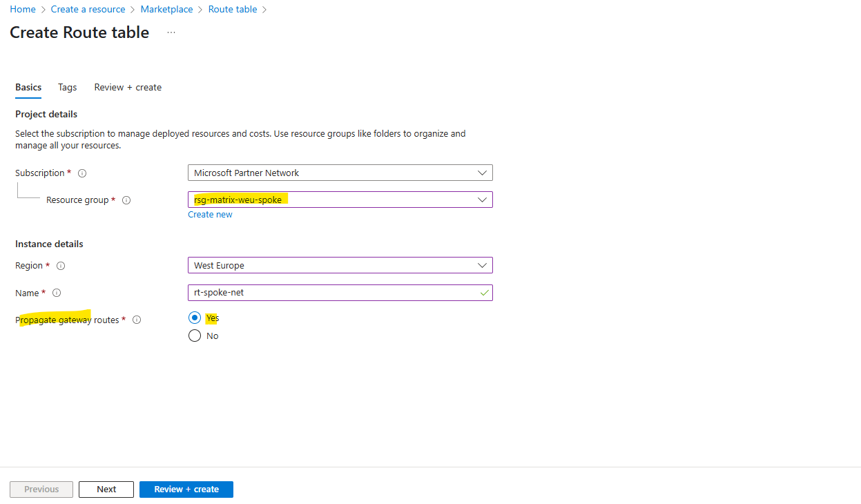Image resolution: width=861 pixels, height=504 pixels.
Task: Select No for Propagate gateway routes
Action: point(195,336)
